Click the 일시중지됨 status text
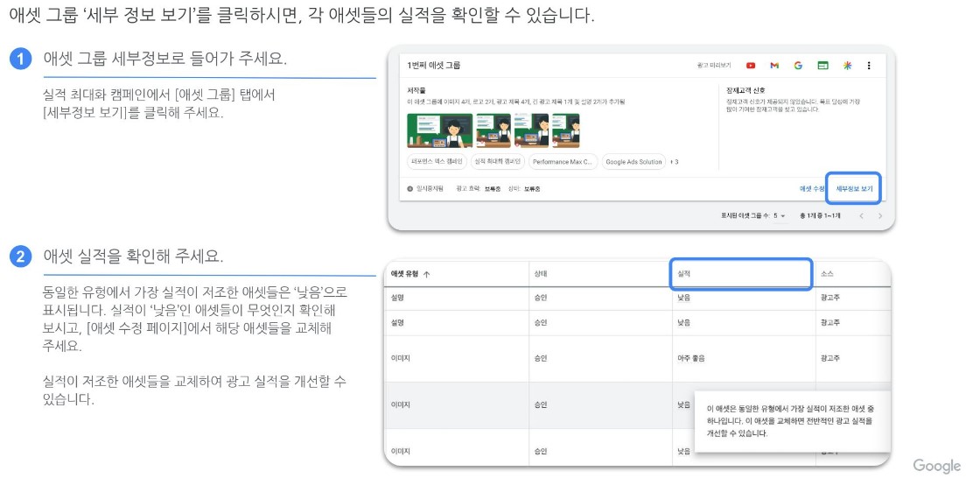Image resolution: width=980 pixels, height=485 pixels. pos(430,189)
